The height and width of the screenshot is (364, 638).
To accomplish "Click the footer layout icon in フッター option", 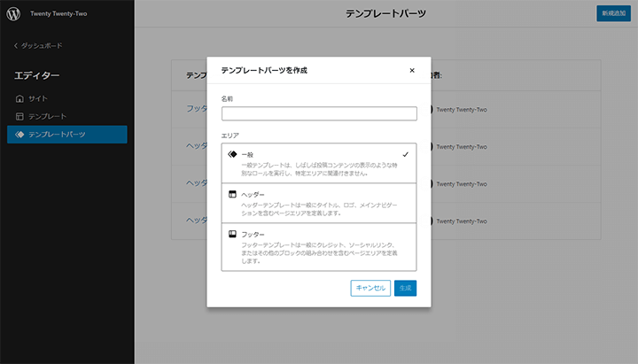I will [x=232, y=234].
